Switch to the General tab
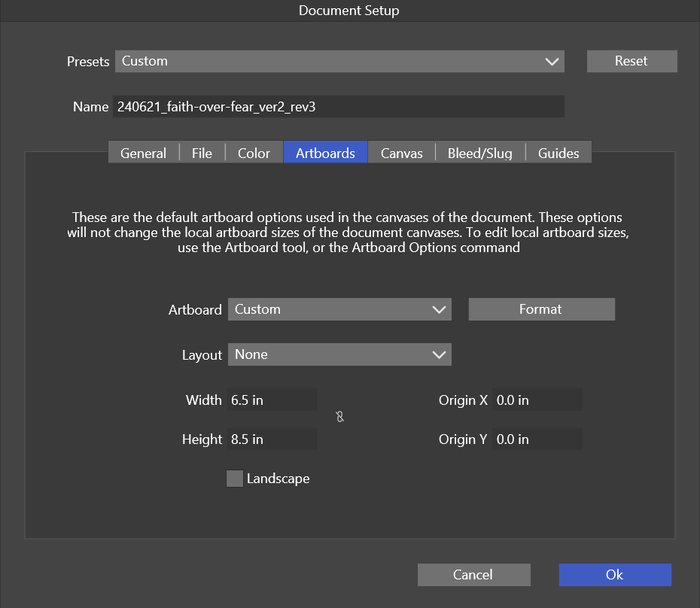Image resolution: width=700 pixels, height=608 pixels. point(143,153)
